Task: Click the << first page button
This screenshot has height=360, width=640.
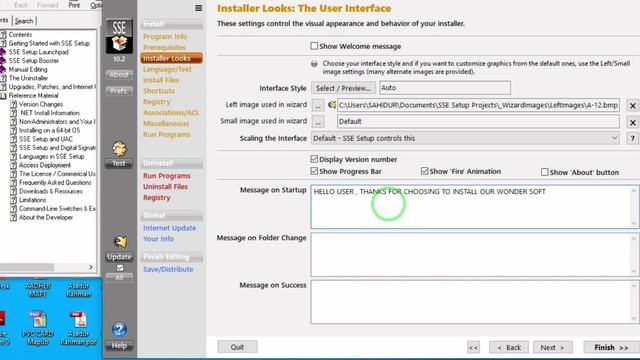Action: click(473, 347)
